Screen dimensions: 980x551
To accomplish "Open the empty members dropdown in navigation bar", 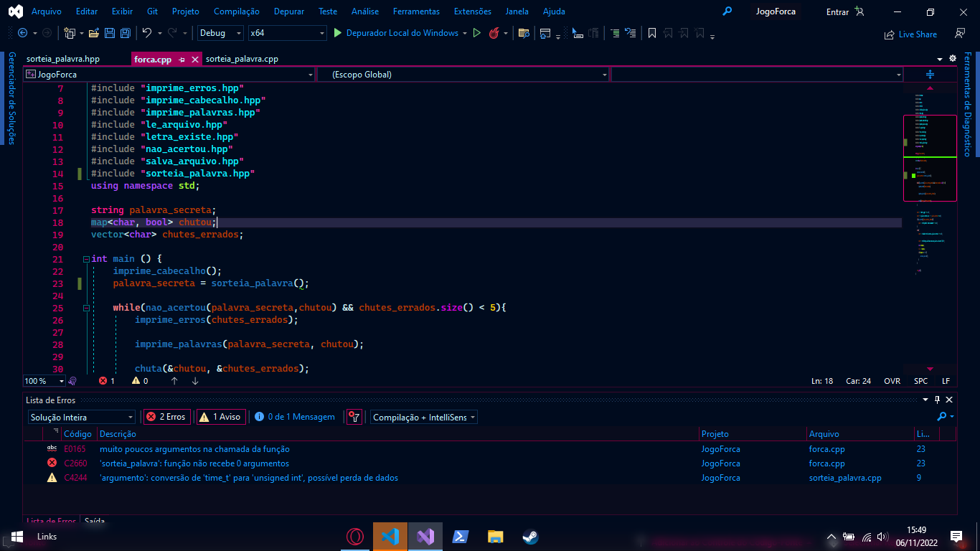I will [x=758, y=75].
